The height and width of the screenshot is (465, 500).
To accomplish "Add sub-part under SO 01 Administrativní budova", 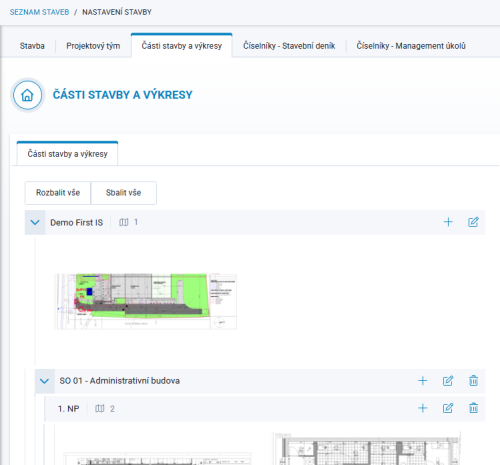I will 423,381.
